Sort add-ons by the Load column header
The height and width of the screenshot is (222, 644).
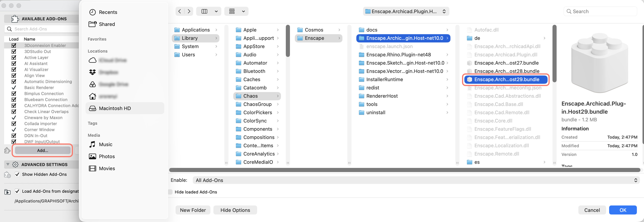[14, 39]
